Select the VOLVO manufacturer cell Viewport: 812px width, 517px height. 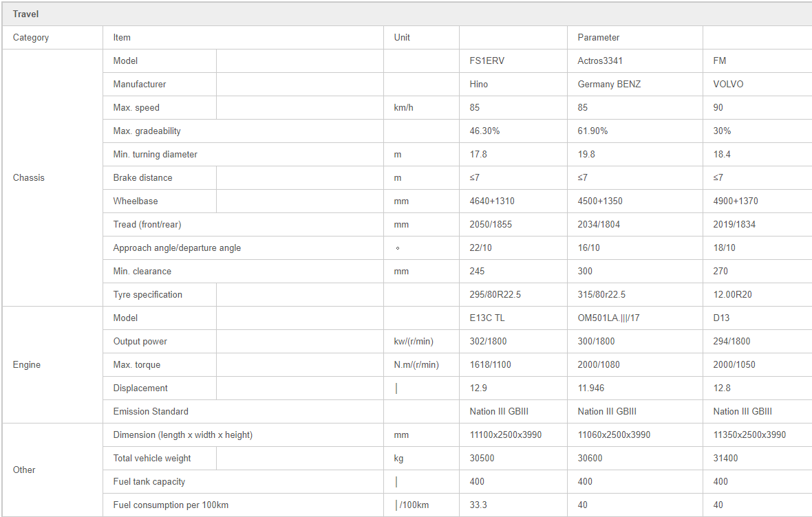[728, 84]
